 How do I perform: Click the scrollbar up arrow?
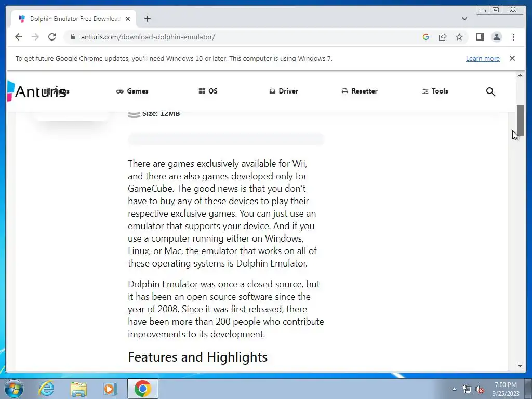pos(520,75)
